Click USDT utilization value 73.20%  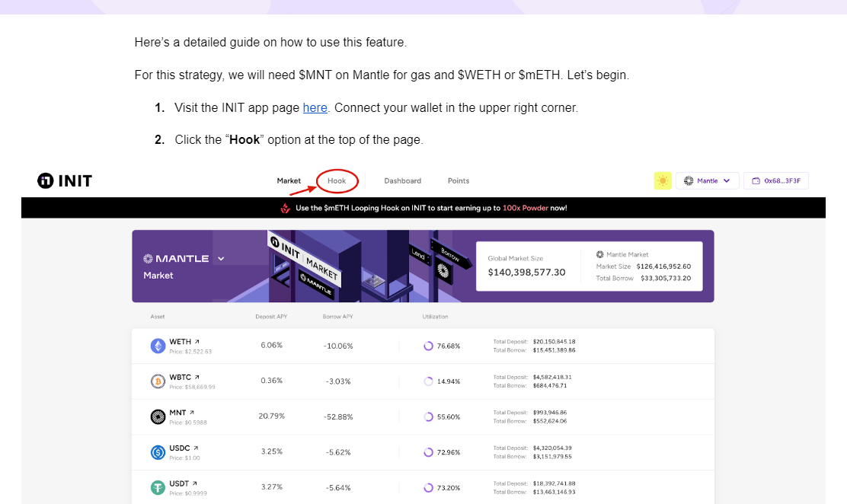pos(449,488)
